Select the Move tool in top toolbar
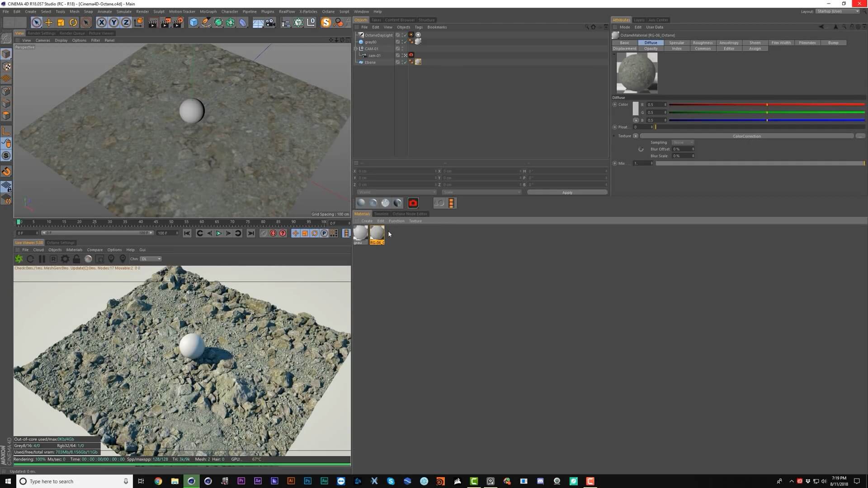This screenshot has width=868, height=488. pos(48,22)
